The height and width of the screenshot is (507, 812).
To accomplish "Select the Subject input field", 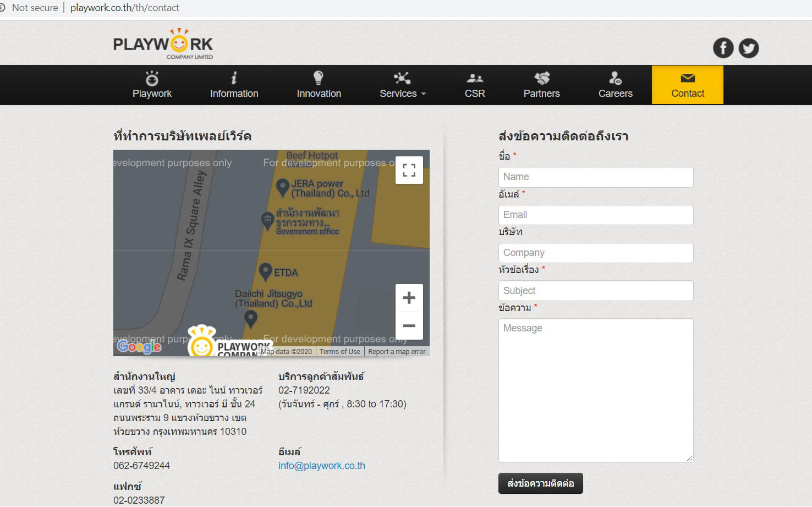I will [x=595, y=291].
